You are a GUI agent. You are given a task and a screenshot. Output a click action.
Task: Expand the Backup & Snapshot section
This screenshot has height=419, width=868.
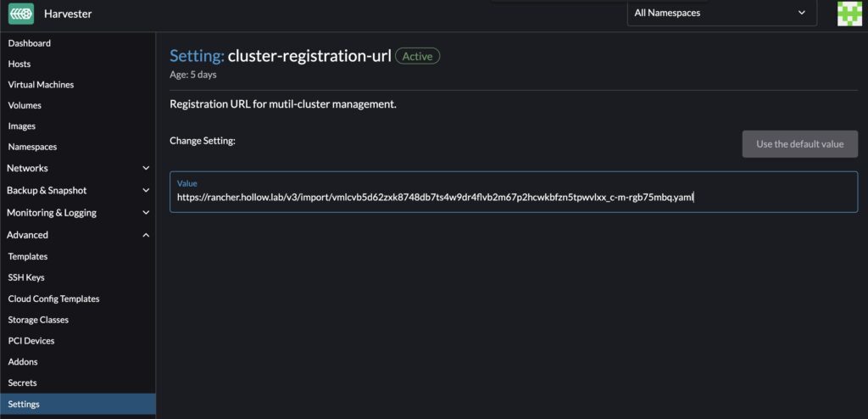coord(77,190)
